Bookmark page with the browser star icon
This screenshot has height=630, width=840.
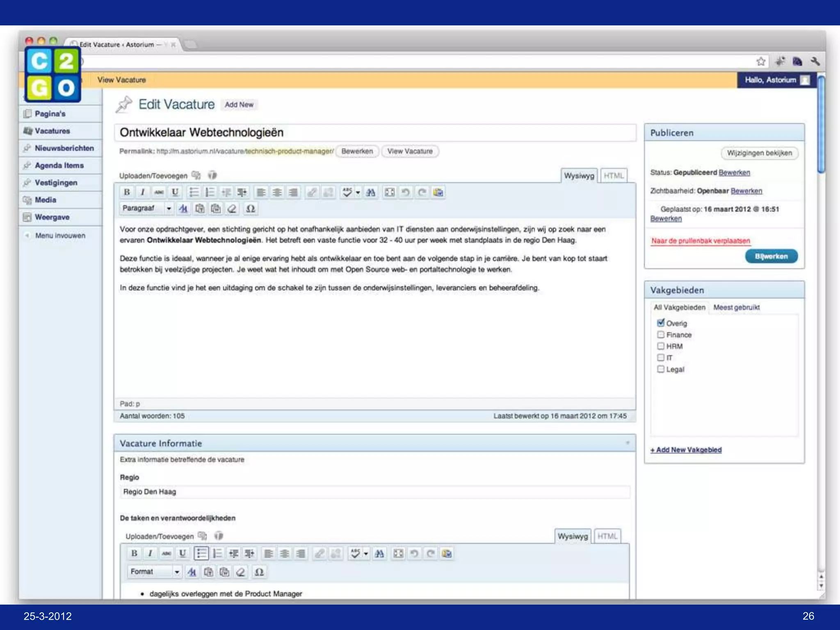[x=761, y=62]
